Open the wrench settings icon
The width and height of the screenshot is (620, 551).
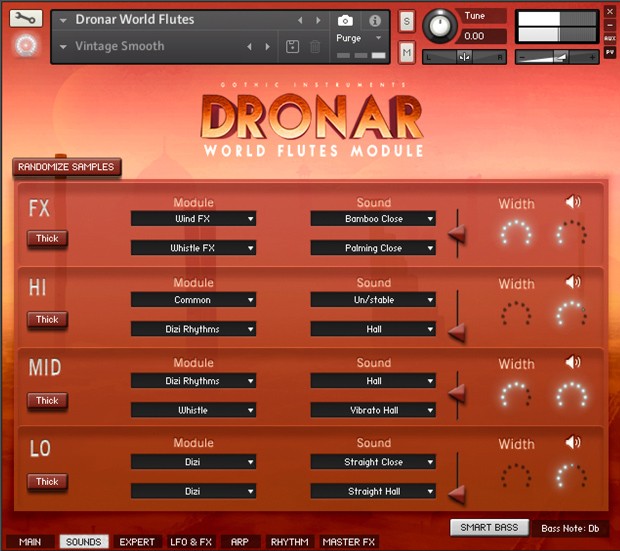click(x=26, y=18)
